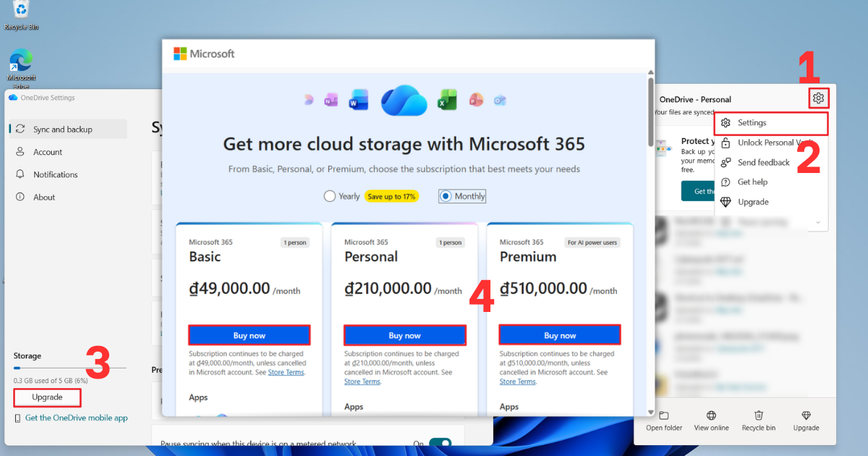Viewport: 868px width, 456px height.
Task: Click the 0.3 GB used of 5 GB text
Action: pyautogui.click(x=51, y=380)
